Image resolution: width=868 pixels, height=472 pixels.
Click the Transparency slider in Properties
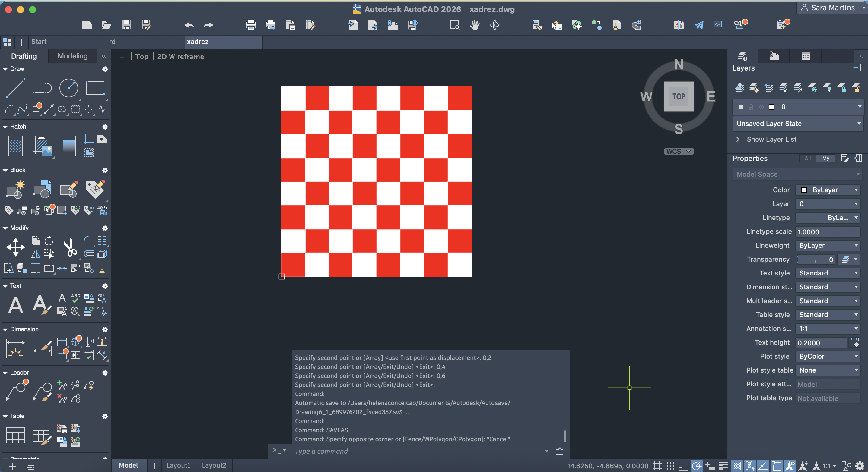pos(815,260)
